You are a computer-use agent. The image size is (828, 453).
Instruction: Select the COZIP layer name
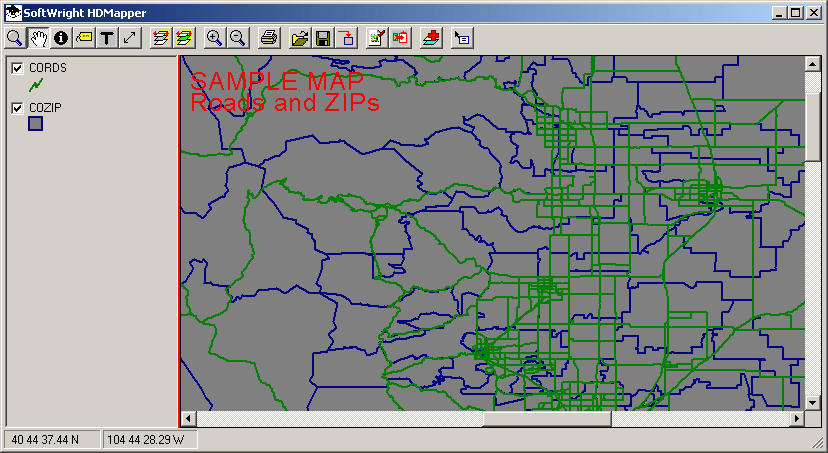coord(45,108)
